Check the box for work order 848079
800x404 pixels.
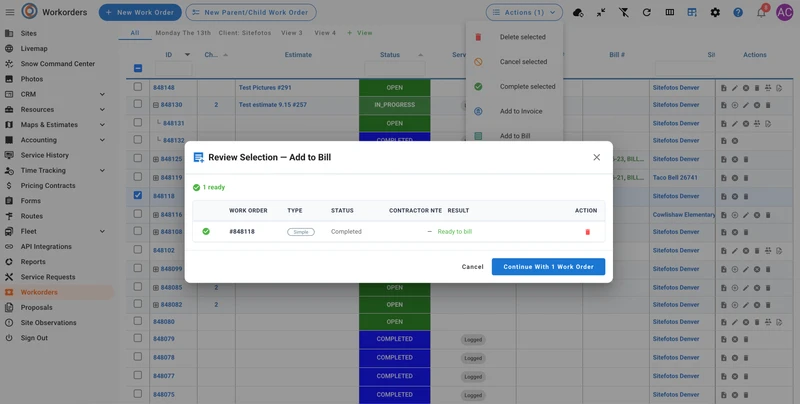[138, 338]
